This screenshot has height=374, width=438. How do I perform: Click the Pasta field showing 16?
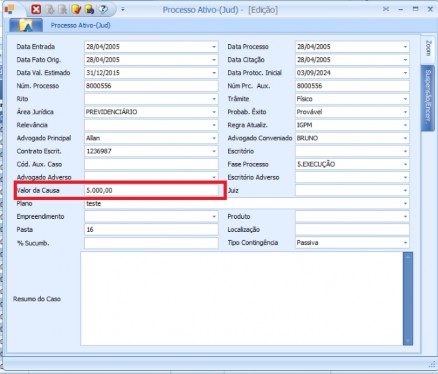point(151,230)
